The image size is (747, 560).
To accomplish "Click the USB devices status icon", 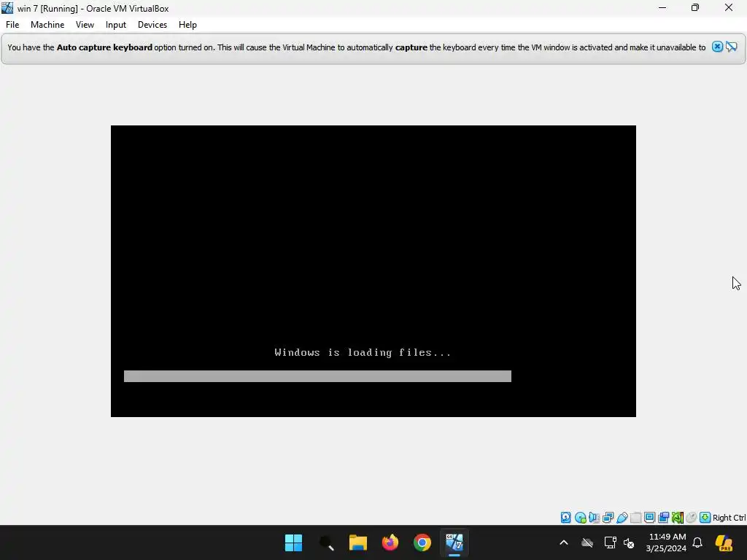I will point(622,518).
